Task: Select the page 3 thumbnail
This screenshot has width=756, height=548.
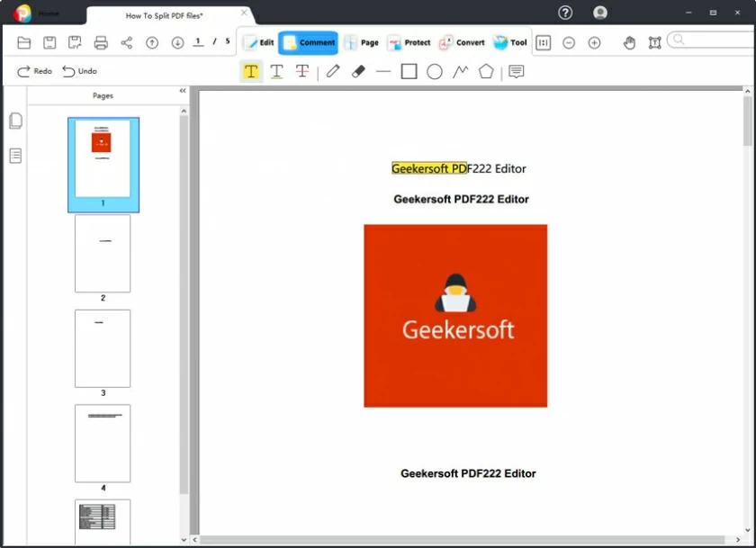Action: coord(103,348)
